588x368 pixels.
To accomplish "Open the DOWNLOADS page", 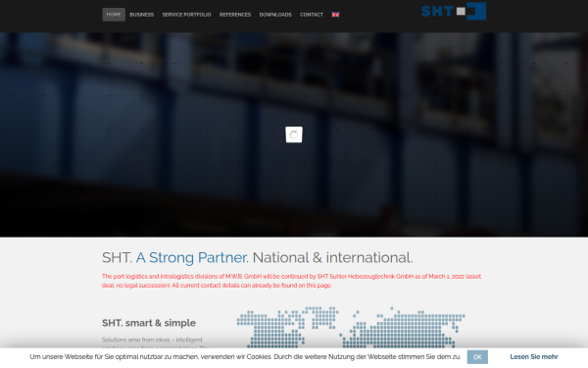I will [x=275, y=15].
